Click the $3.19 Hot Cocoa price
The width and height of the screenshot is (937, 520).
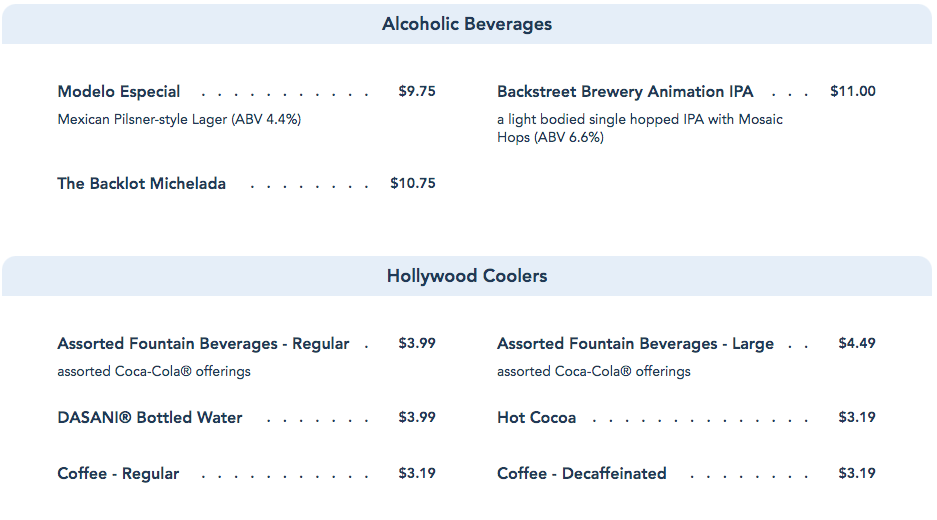tap(857, 418)
